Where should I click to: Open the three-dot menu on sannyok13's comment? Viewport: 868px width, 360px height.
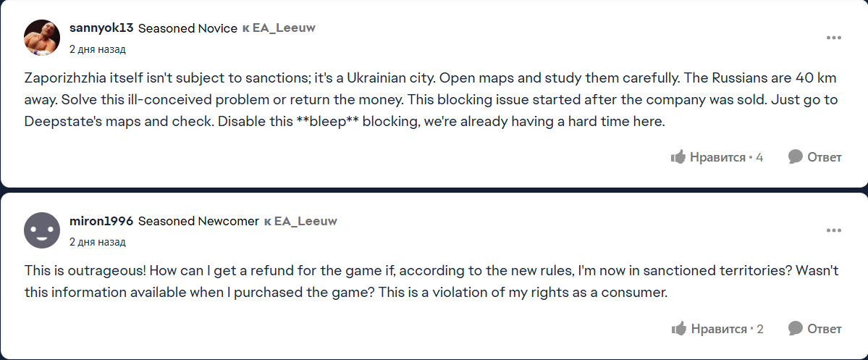tap(834, 38)
